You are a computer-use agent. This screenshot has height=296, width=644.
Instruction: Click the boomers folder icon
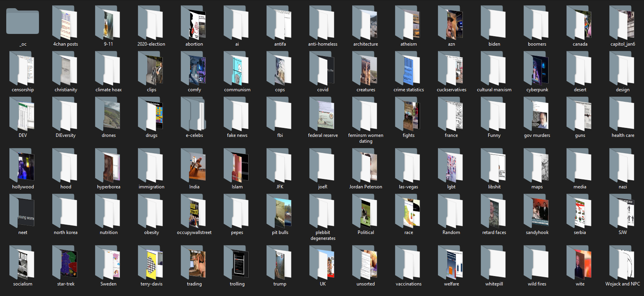[x=536, y=23]
